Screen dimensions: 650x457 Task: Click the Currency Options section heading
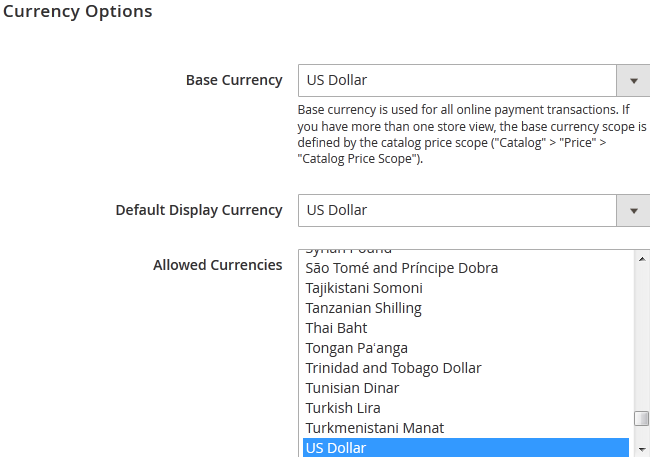(x=78, y=12)
